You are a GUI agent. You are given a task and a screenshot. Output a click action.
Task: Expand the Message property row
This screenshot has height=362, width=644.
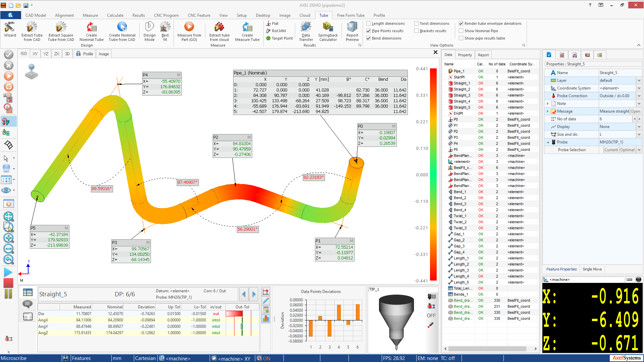[548, 111]
